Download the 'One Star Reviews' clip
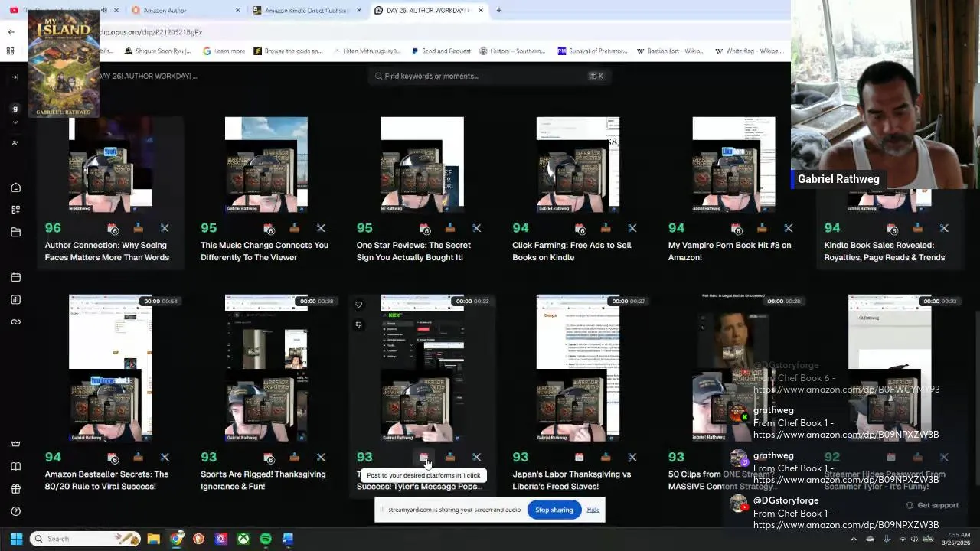The width and height of the screenshot is (980, 551). [x=450, y=228]
